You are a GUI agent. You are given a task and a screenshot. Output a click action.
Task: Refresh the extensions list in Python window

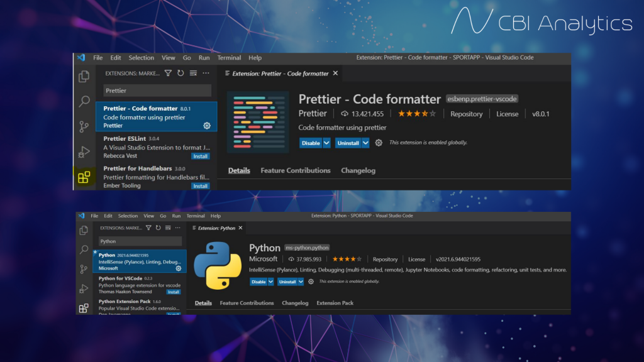tap(158, 228)
